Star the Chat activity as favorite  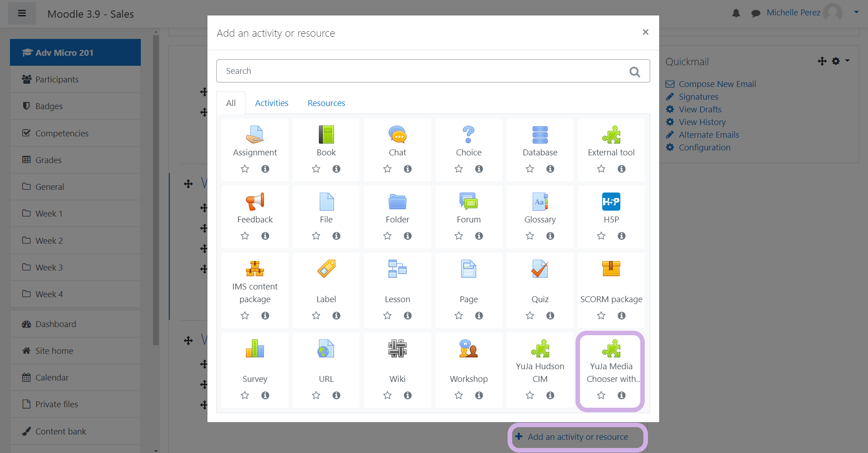click(387, 169)
